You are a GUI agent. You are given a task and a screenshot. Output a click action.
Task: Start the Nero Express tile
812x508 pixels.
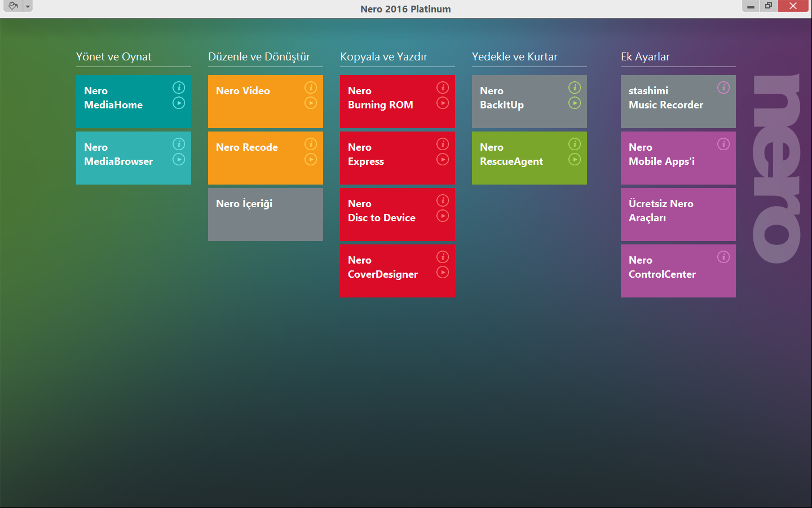point(398,158)
